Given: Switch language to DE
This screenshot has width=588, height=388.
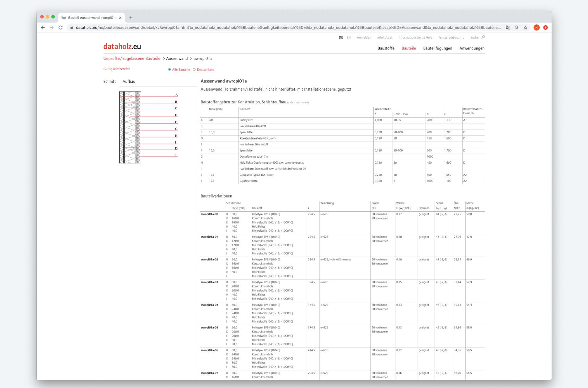Looking at the screenshot, I should coord(341,37).
